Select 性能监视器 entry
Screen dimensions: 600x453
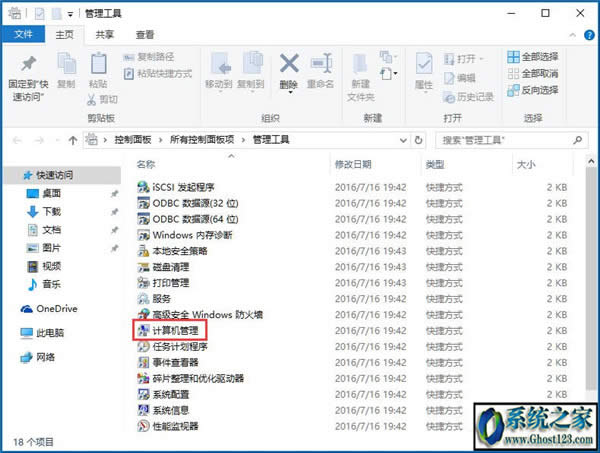pos(175,425)
